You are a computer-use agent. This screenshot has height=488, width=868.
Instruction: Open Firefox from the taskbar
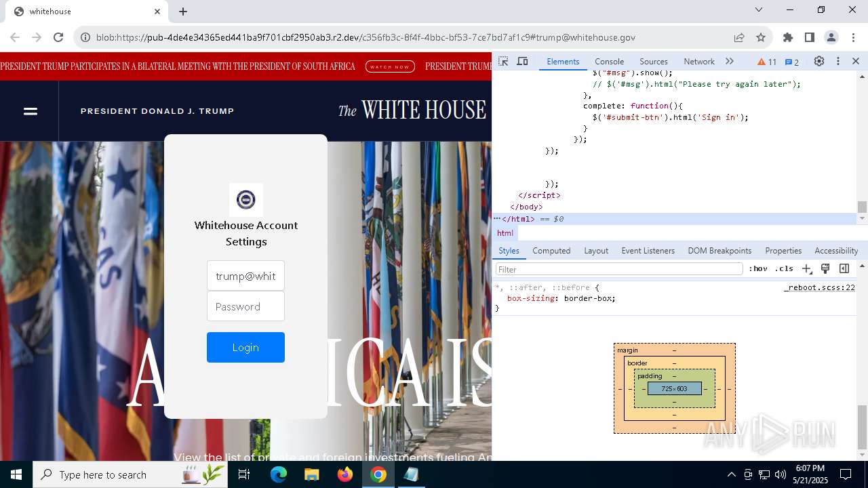click(345, 474)
